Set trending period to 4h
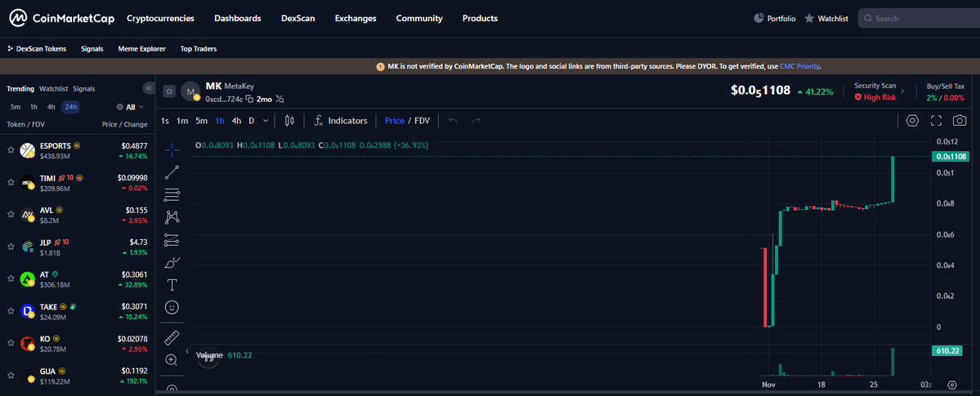Image resolution: width=980 pixels, height=396 pixels. [x=51, y=107]
